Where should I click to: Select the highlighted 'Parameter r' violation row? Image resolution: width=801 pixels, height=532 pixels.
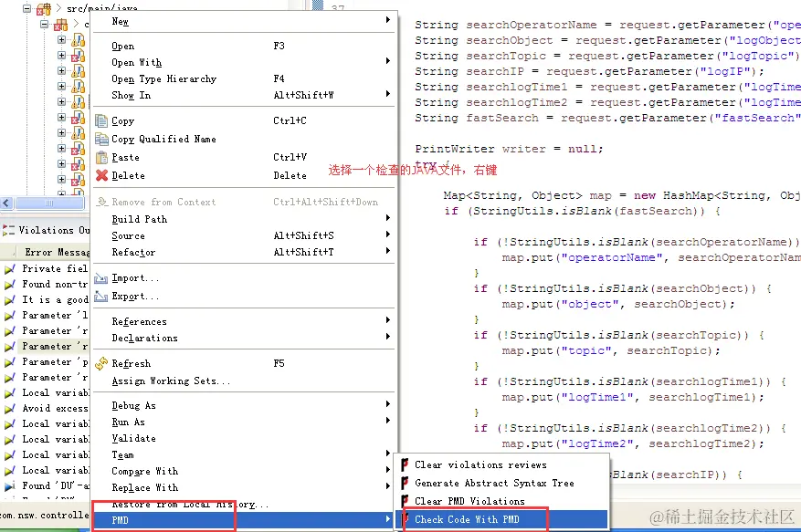[x=46, y=346]
